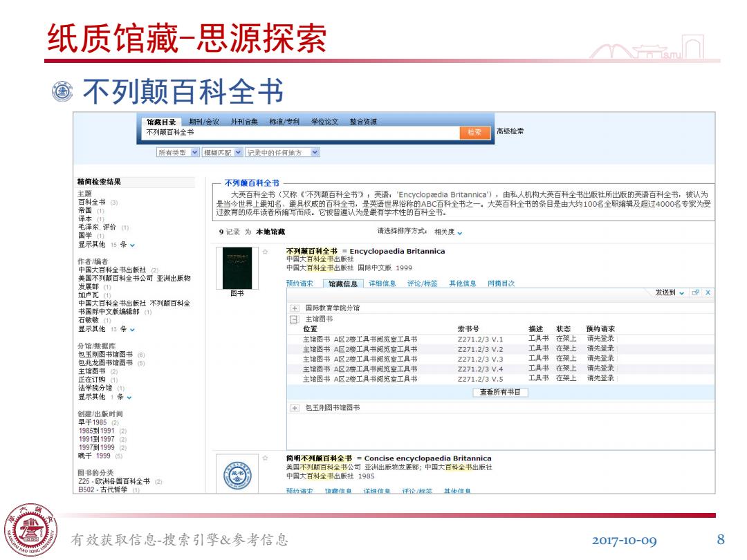Filter by author 中国大百科全书出版社 (2)
The image size is (747, 560).
(x=118, y=270)
